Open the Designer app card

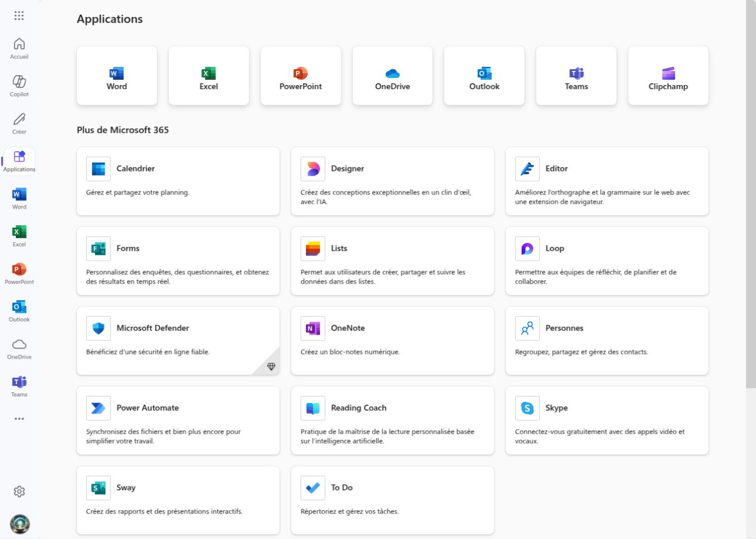392,181
